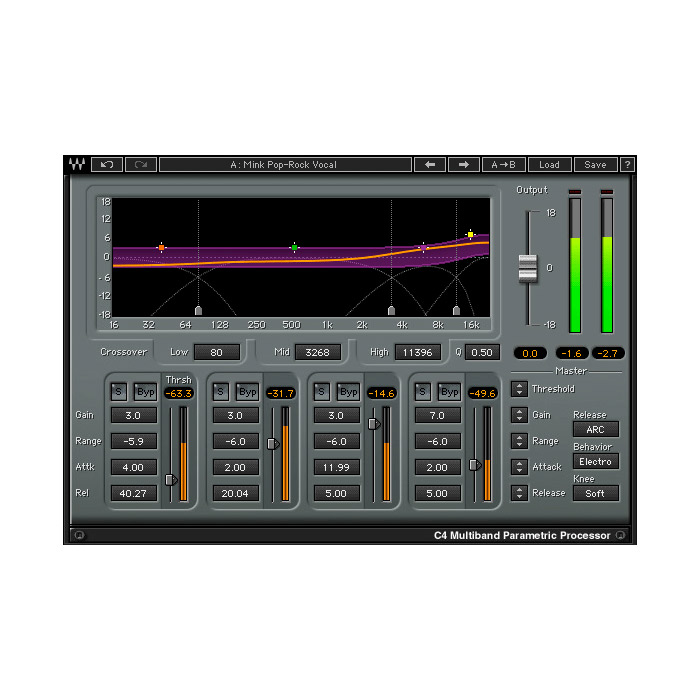
Task: Click band 1 Attack field showing 4.00
Action: [x=133, y=467]
